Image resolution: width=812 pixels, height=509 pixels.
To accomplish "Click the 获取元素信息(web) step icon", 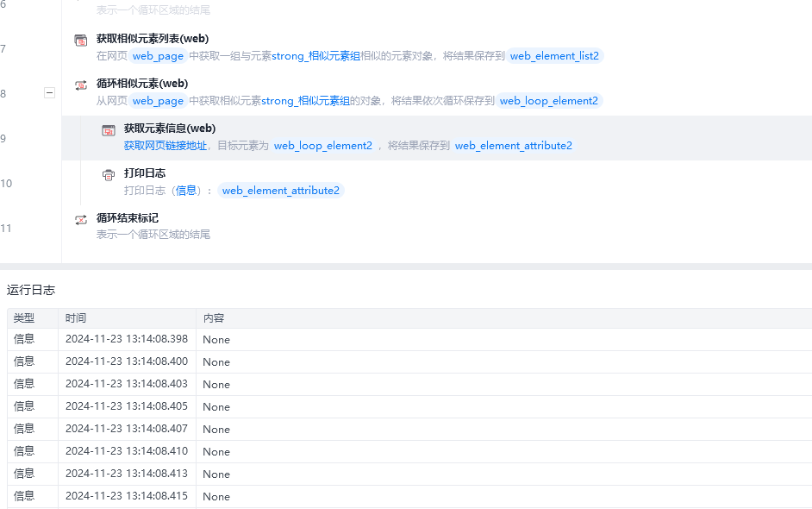I will tap(109, 129).
